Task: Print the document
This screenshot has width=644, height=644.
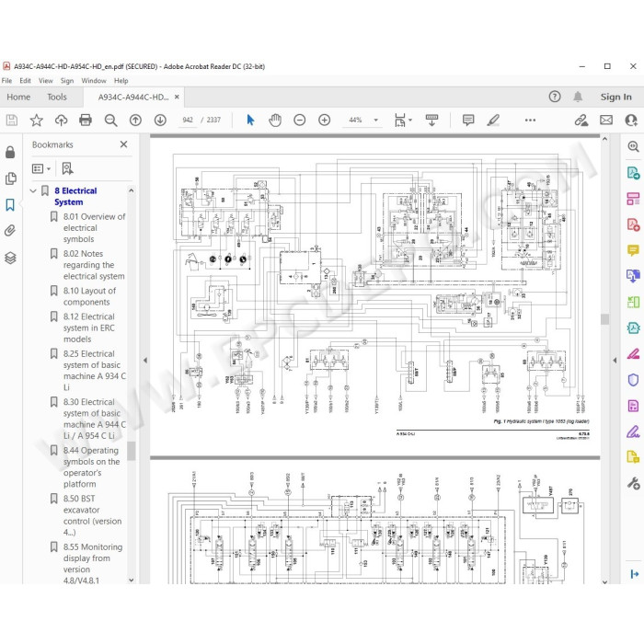Action: point(86,120)
